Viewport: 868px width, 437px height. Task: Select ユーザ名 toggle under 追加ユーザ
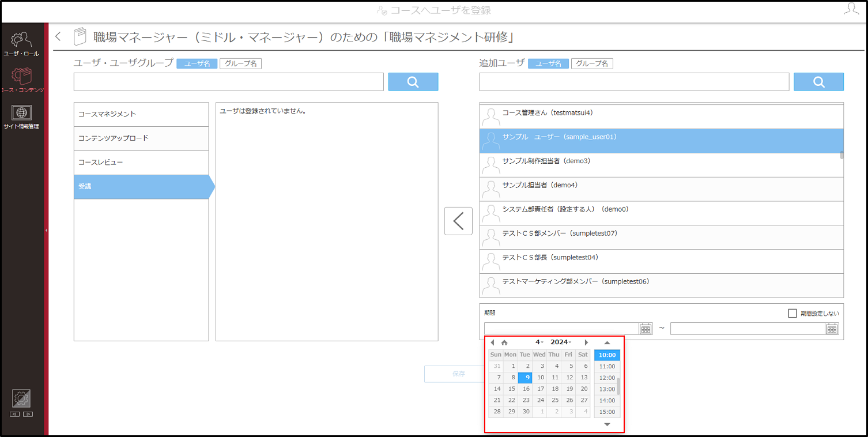click(x=549, y=63)
